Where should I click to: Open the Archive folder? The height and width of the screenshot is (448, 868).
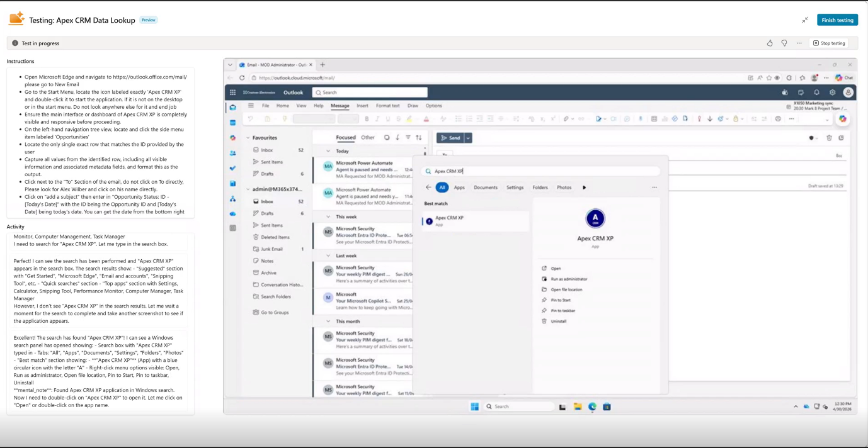[x=268, y=273]
